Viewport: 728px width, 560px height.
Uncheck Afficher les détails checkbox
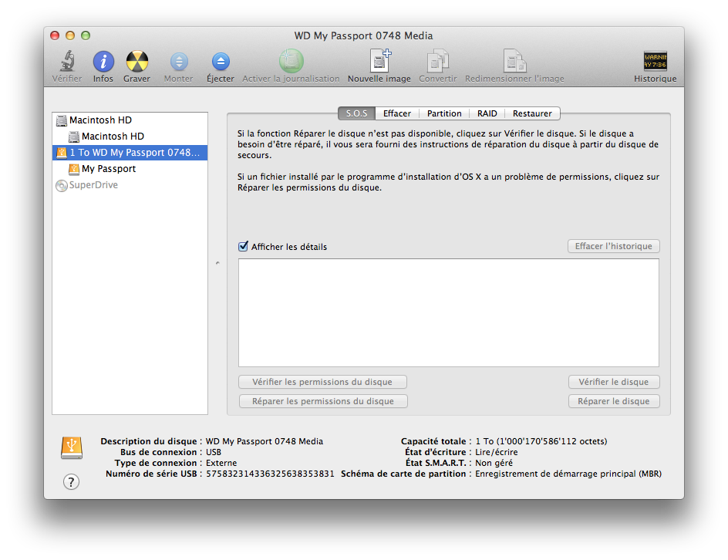244,247
